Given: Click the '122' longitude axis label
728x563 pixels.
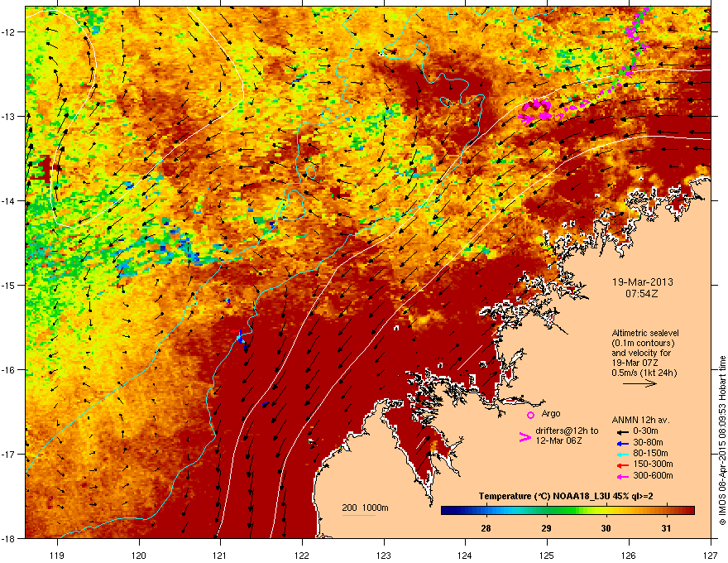Looking at the screenshot, I should (302, 556).
